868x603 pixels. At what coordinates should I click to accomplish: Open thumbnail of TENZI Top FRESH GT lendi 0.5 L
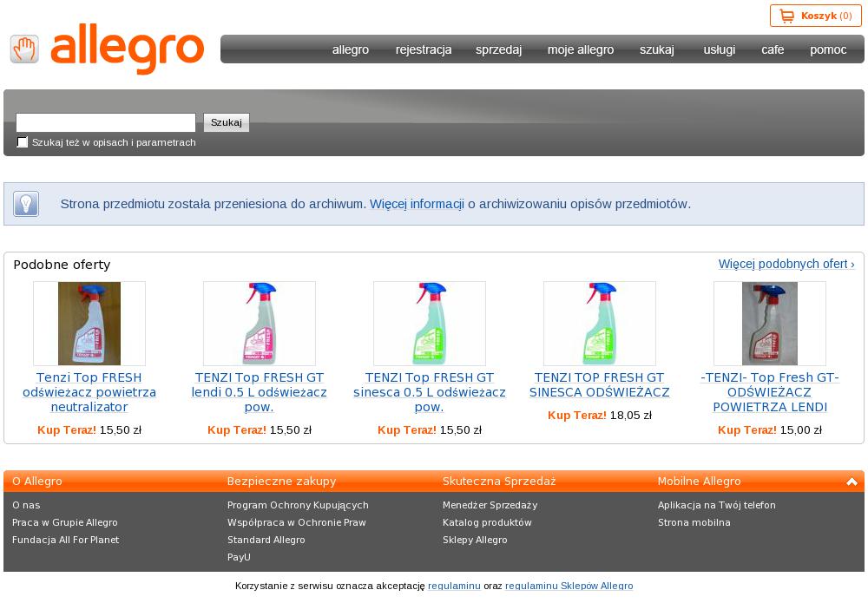pyautogui.click(x=259, y=324)
